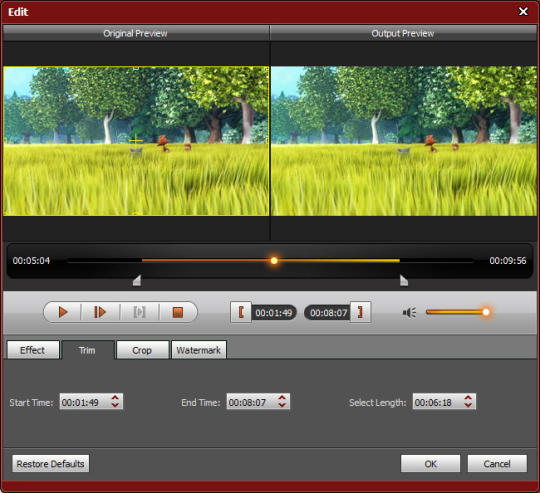Increase Select Length with up arrow
This screenshot has width=540, height=493.
[x=468, y=398]
